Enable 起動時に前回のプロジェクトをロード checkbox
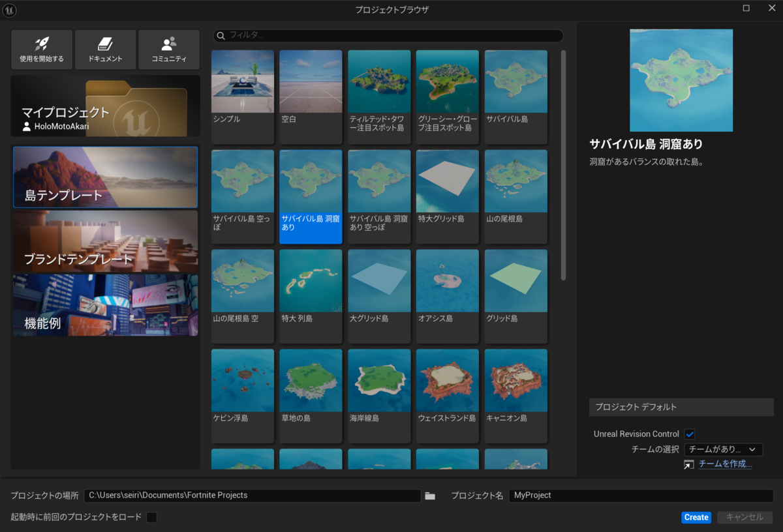This screenshot has height=532, width=783. click(151, 518)
